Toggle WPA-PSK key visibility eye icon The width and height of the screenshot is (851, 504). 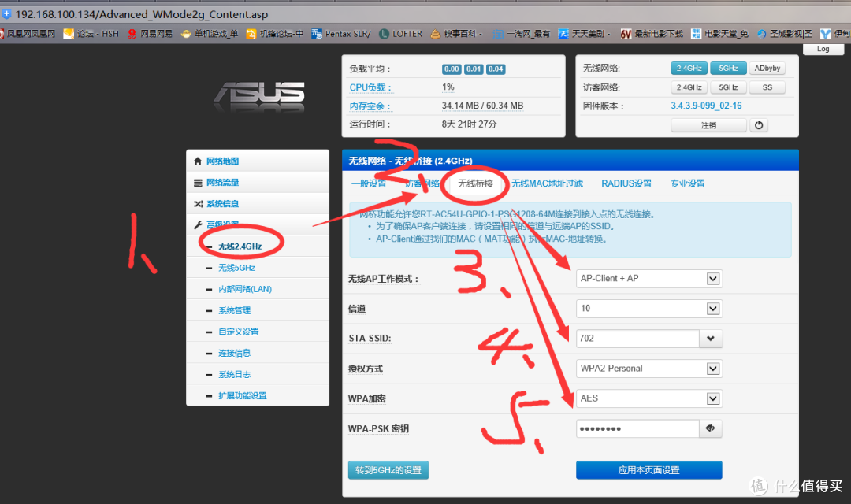(711, 428)
